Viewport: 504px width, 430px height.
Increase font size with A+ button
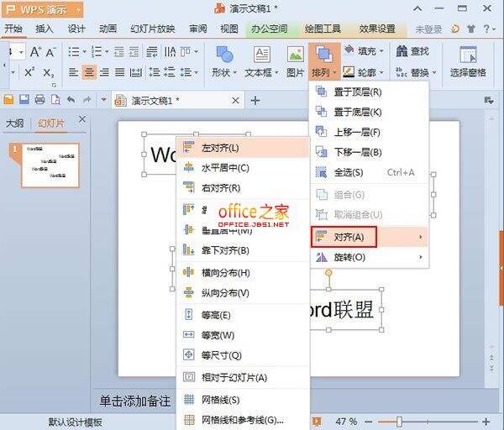tap(35, 51)
